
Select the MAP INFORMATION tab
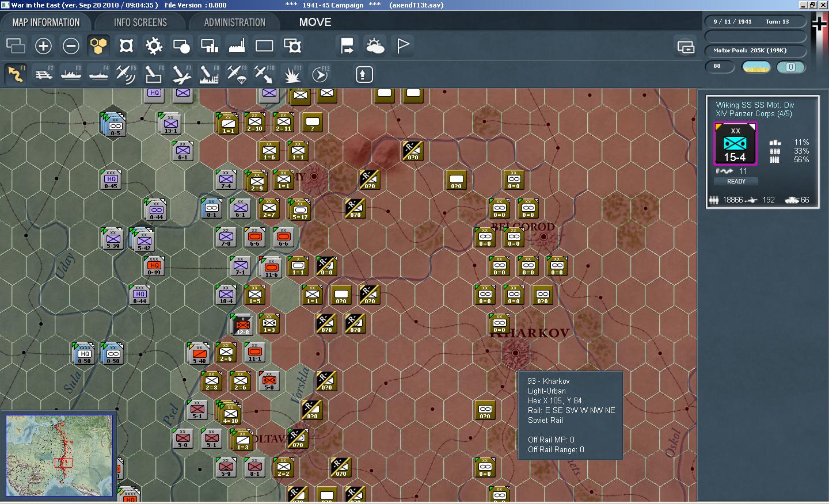pos(46,22)
